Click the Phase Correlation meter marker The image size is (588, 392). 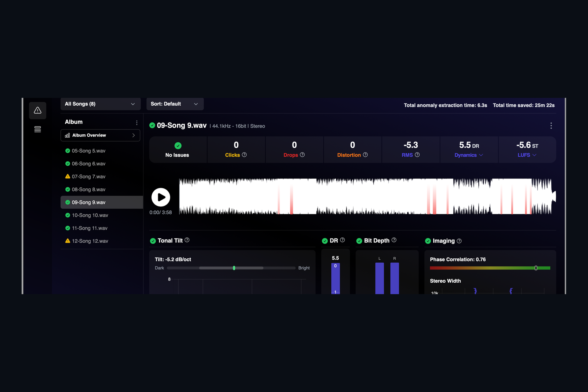(x=536, y=268)
